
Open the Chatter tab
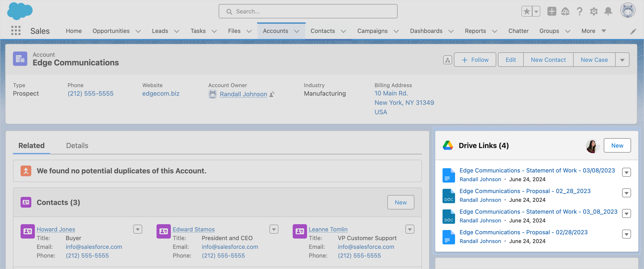point(518,31)
